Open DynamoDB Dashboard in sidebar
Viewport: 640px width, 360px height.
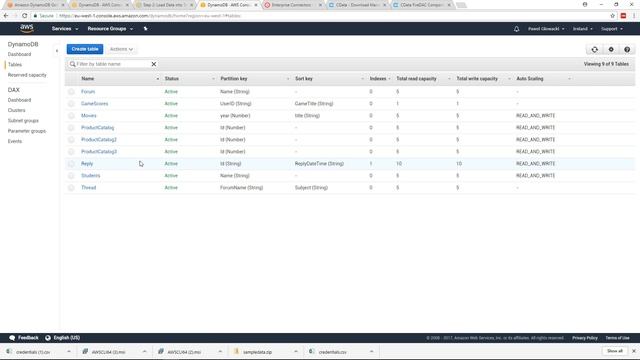tap(19, 54)
